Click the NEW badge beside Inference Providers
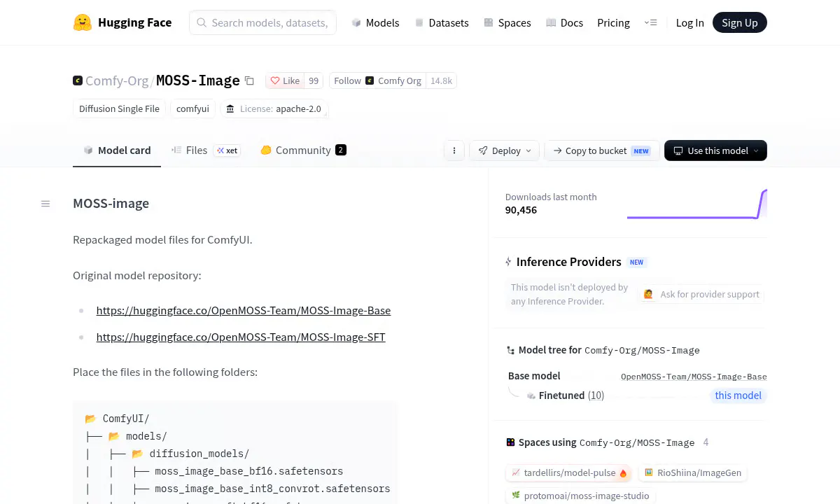Image resolution: width=840 pixels, height=504 pixels. pyautogui.click(x=636, y=262)
